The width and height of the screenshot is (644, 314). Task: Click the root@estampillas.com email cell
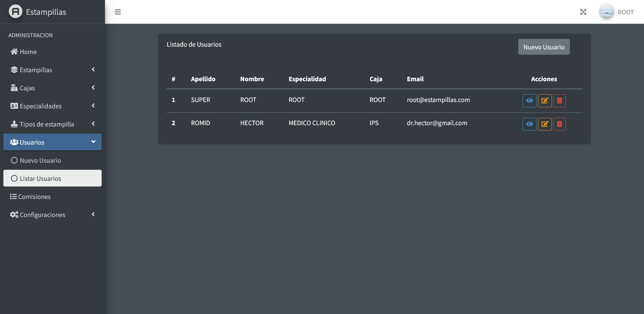click(438, 100)
